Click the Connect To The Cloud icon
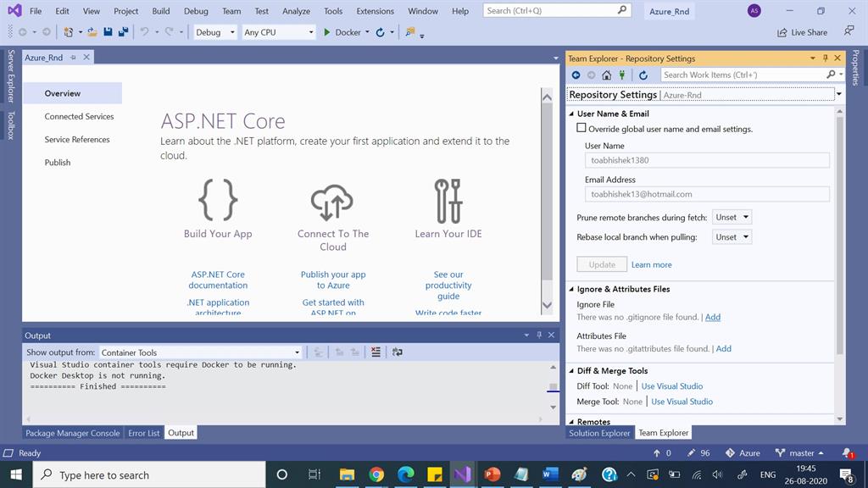Viewport: 868px width, 488px height. pos(332,202)
